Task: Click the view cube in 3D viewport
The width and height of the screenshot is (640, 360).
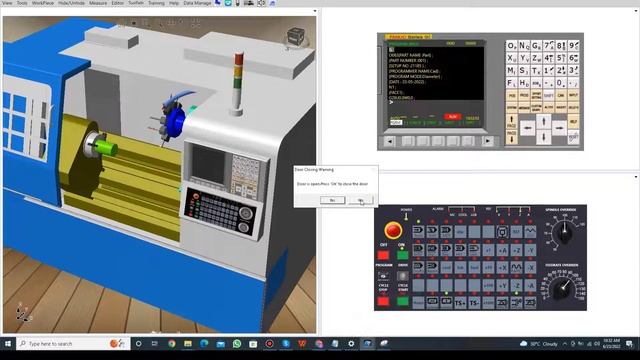Action: click(x=296, y=36)
